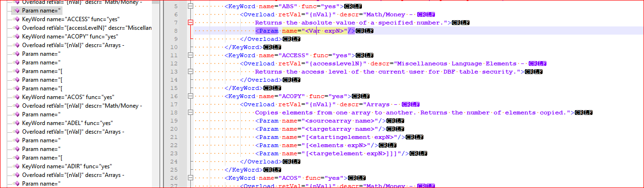Click line number 15 in the margin
The image size is (644, 188).
(x=174, y=88)
